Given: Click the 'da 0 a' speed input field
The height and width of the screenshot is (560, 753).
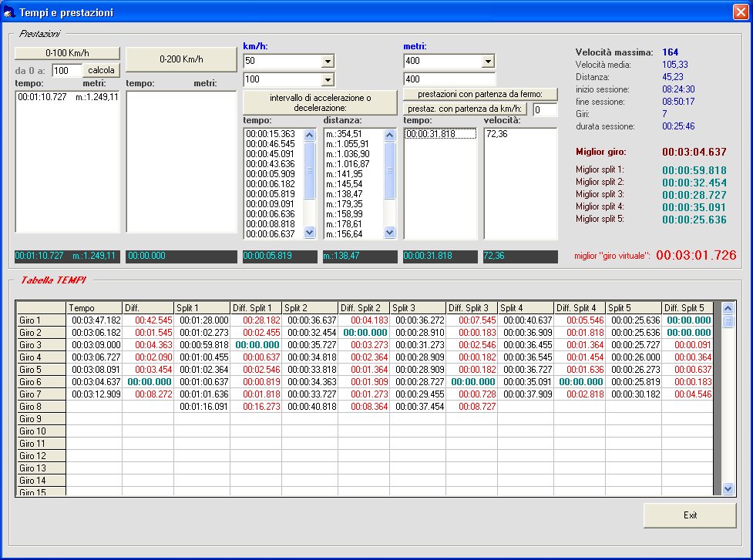Looking at the screenshot, I should (66, 71).
